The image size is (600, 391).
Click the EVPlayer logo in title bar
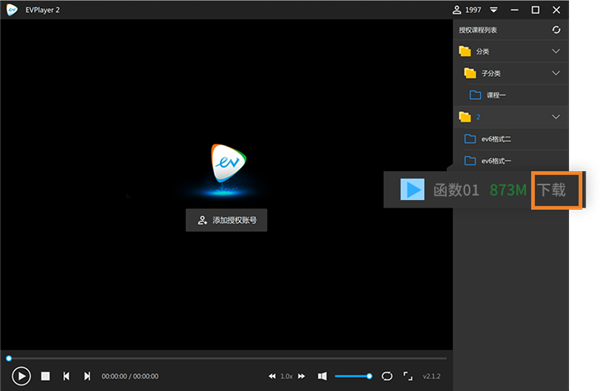pyautogui.click(x=12, y=10)
